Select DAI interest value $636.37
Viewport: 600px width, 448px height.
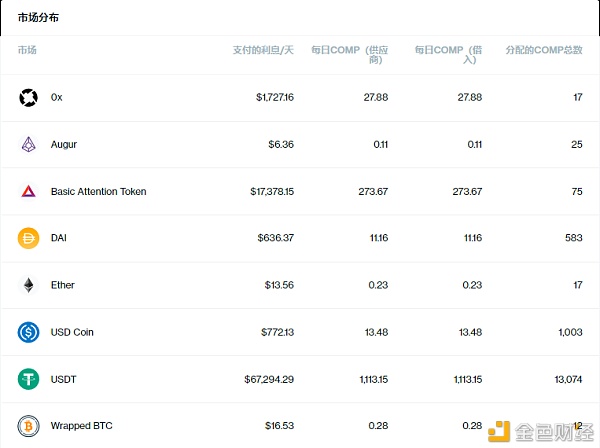276,238
